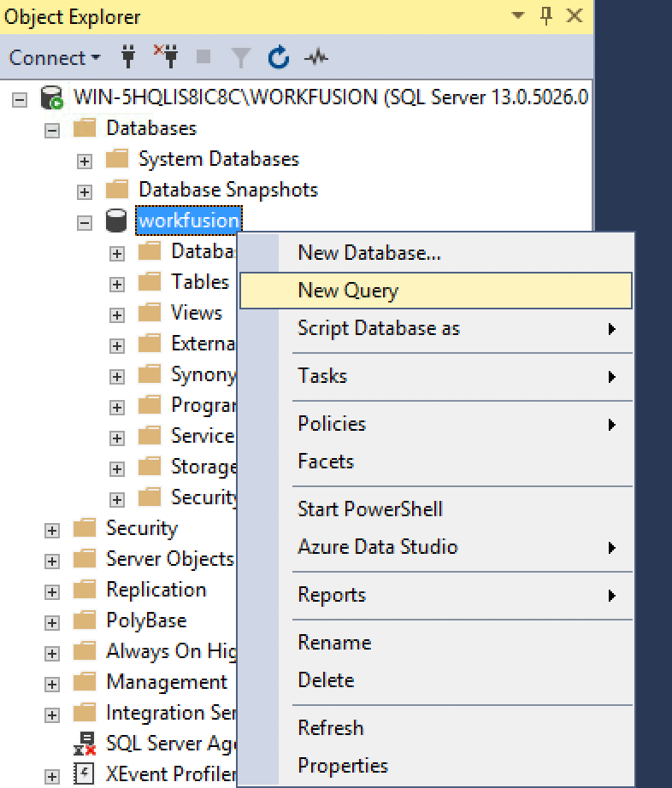
Task: Select the Replication label
Action: [156, 589]
